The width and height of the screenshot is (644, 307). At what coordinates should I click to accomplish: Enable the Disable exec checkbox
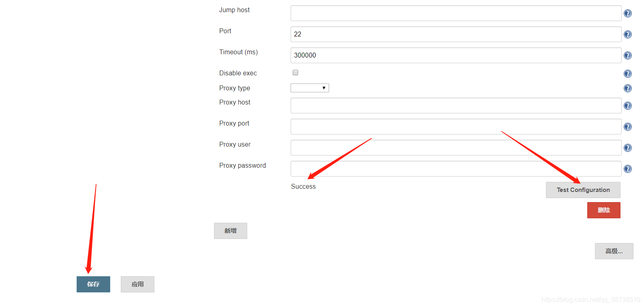[x=295, y=72]
